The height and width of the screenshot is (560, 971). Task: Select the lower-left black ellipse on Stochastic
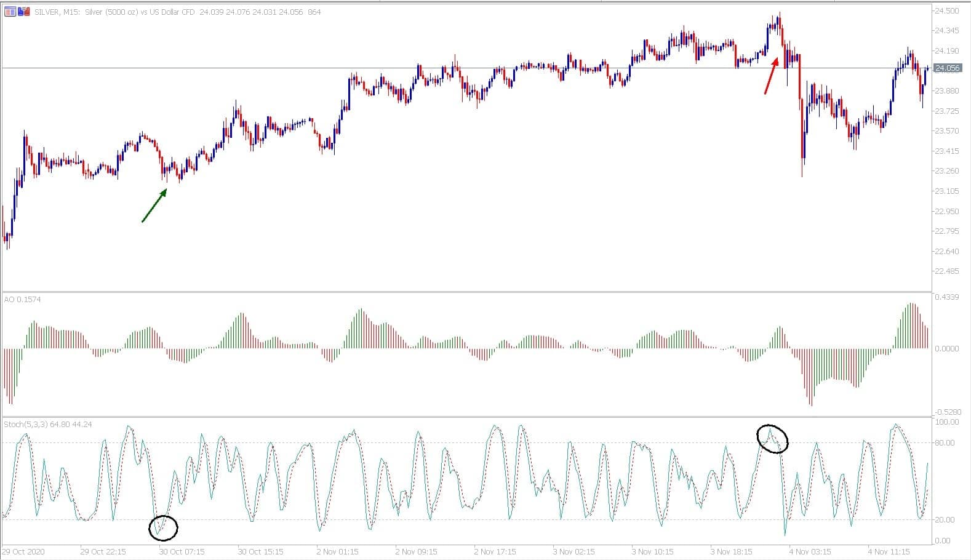tap(163, 528)
